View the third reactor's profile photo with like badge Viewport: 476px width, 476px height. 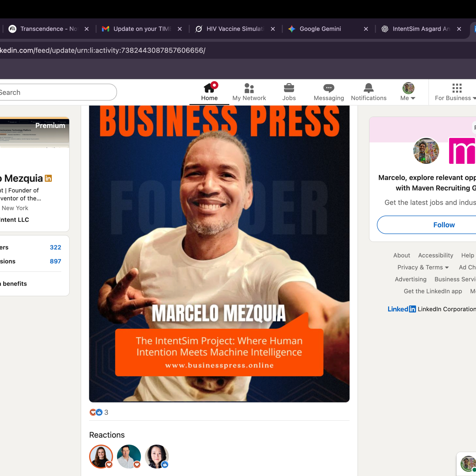pyautogui.click(x=157, y=456)
